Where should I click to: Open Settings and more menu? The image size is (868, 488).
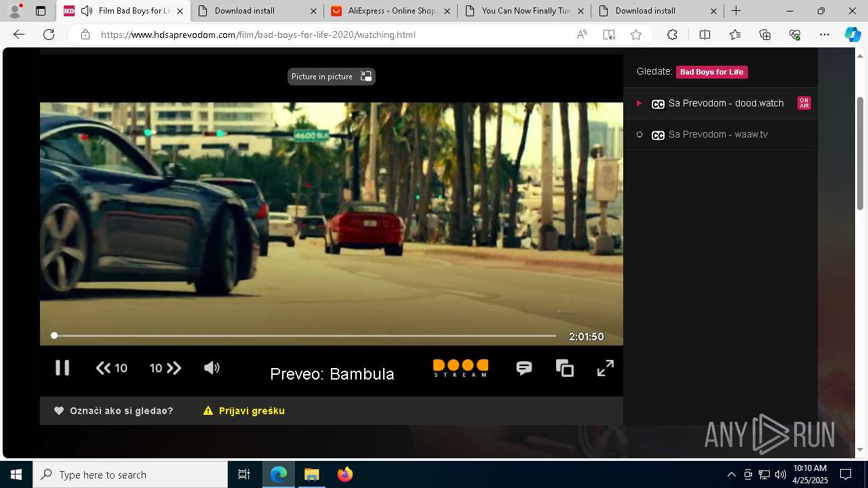point(825,35)
